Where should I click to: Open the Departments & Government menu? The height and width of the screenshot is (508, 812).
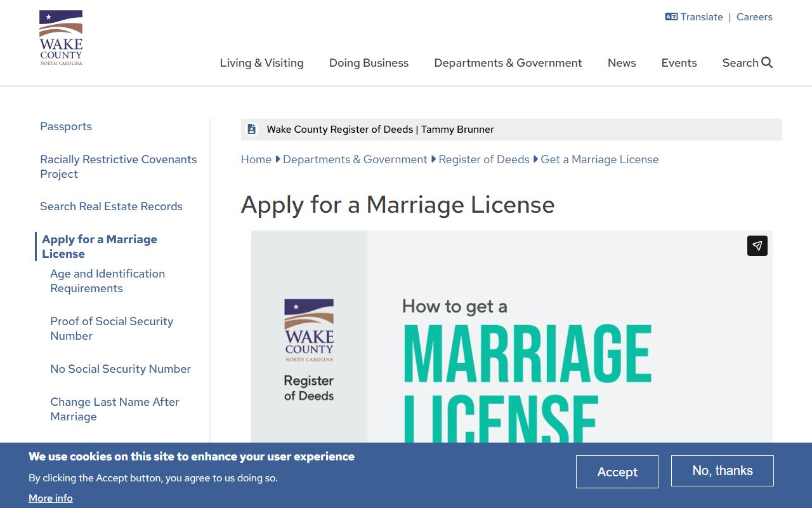tap(508, 63)
